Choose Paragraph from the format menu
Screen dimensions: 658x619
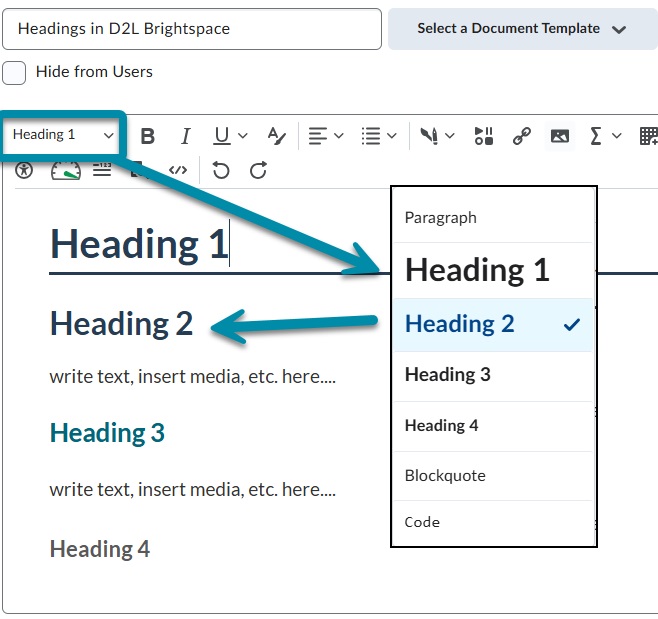[493, 218]
